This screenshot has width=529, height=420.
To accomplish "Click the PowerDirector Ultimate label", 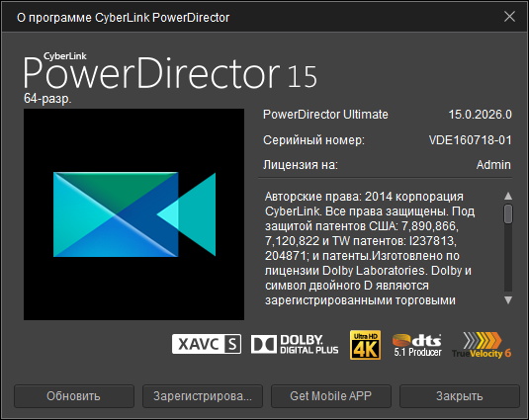I will (325, 115).
